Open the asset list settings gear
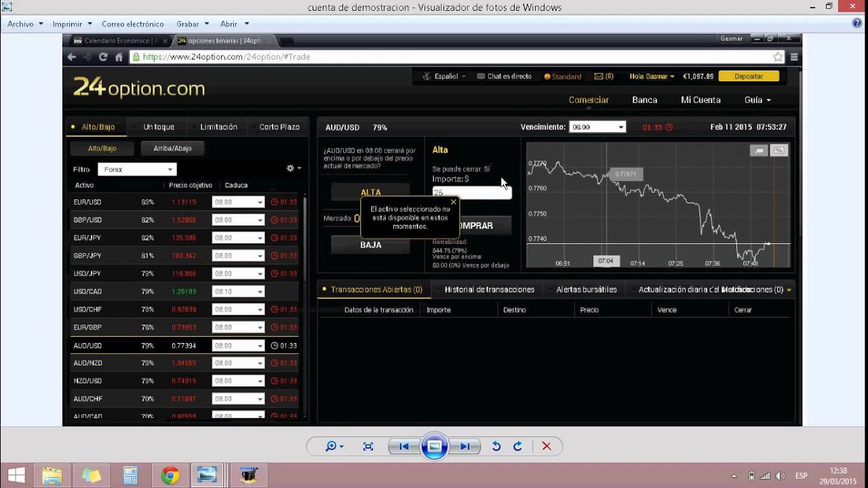 point(294,168)
